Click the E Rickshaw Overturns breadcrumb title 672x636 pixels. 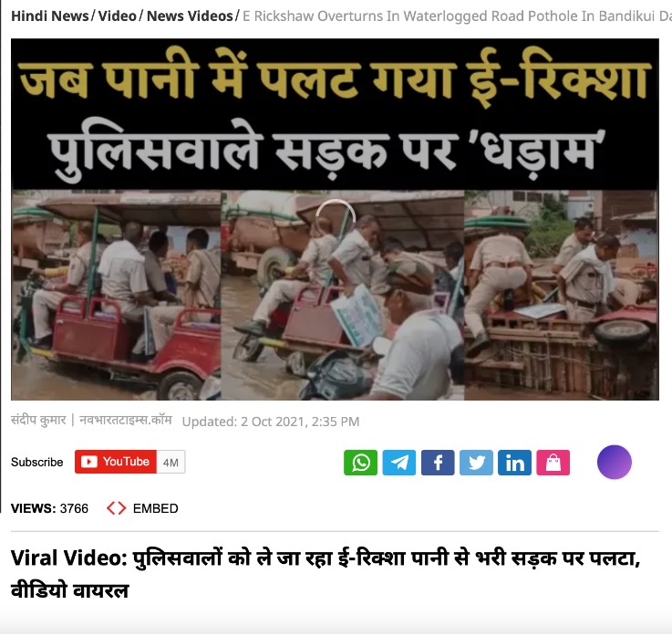pos(457,16)
